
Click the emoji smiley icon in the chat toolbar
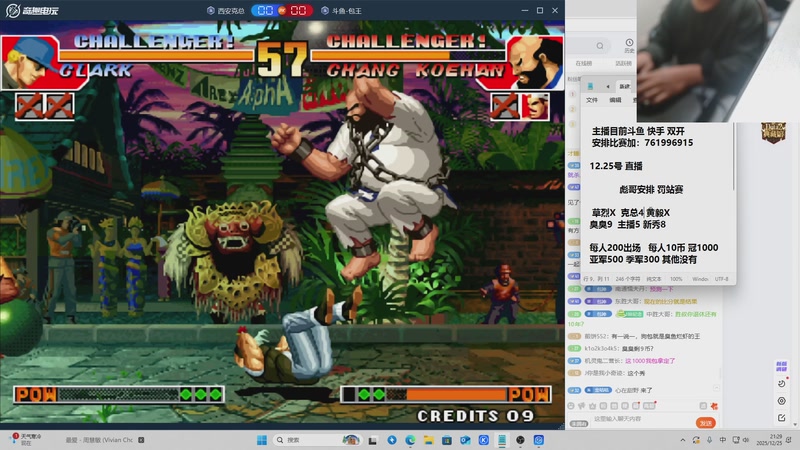(571, 406)
